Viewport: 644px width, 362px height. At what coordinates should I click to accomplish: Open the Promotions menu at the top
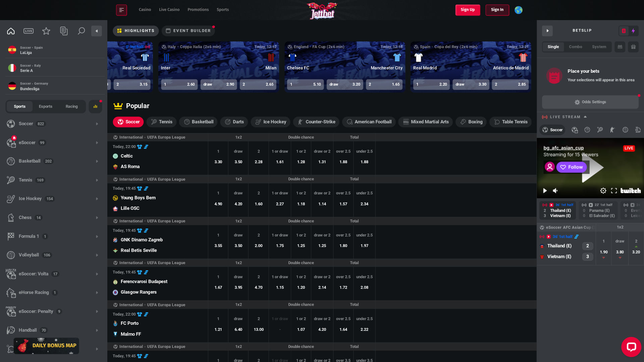click(198, 10)
